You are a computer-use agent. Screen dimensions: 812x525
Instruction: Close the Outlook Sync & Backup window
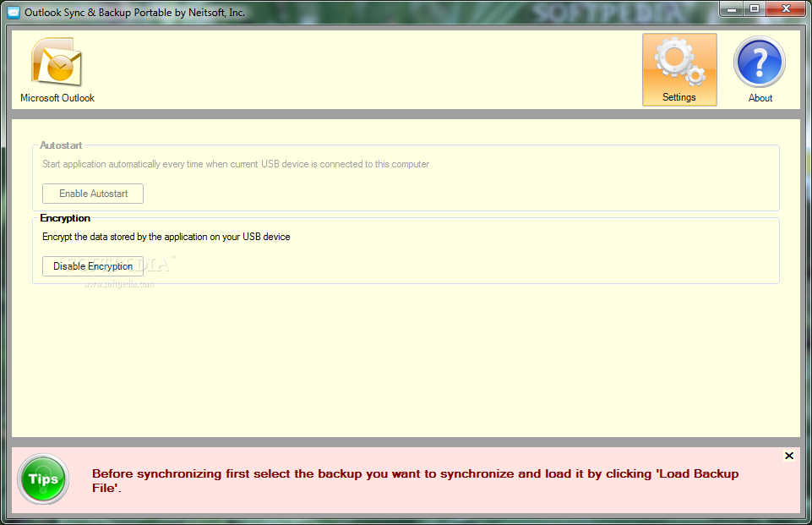786,9
